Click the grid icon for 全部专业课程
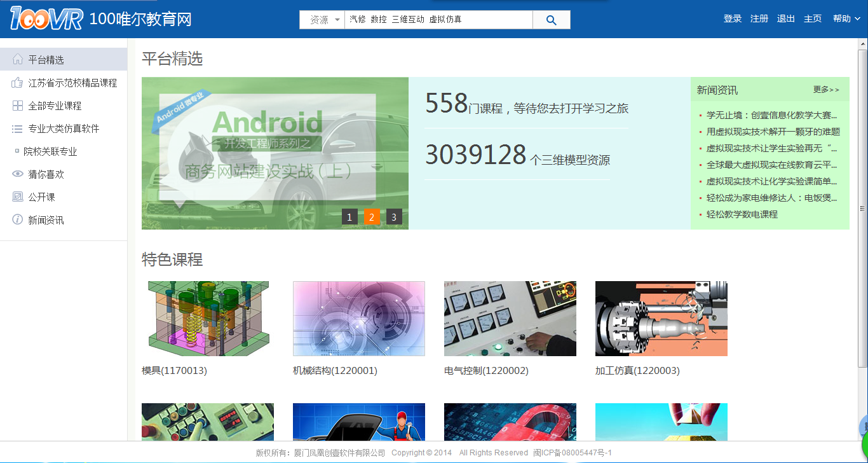The height and width of the screenshot is (463, 868). [x=18, y=106]
